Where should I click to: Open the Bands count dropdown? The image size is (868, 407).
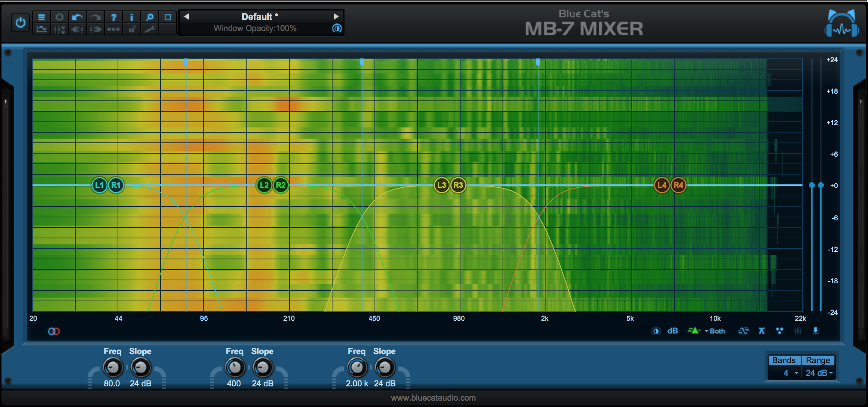pyautogui.click(x=790, y=373)
